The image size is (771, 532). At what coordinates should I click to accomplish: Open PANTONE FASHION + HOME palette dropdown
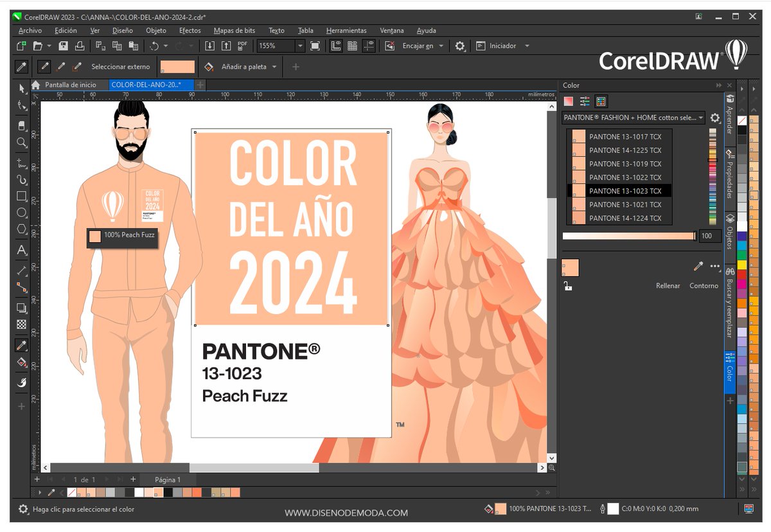pyautogui.click(x=634, y=118)
